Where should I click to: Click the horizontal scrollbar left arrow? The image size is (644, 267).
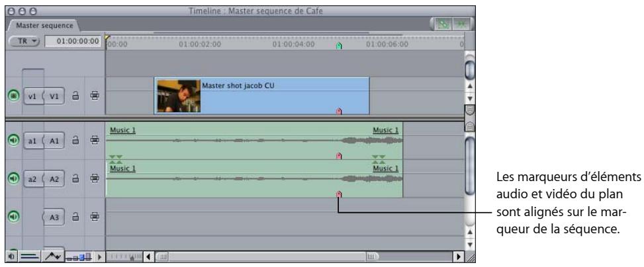[148, 257]
